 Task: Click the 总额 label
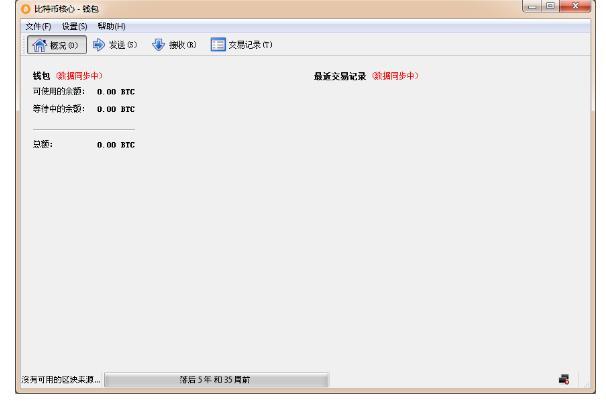click(43, 144)
